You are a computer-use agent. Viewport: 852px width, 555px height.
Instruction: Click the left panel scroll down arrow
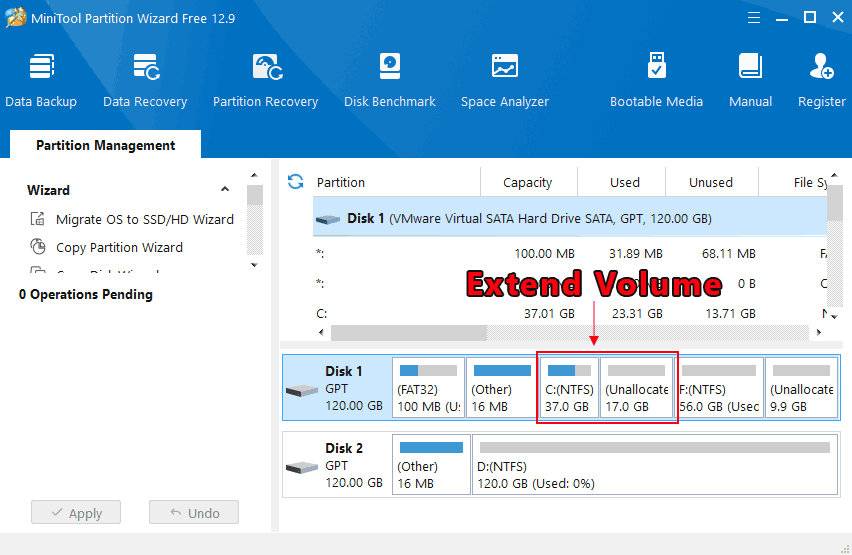254,265
